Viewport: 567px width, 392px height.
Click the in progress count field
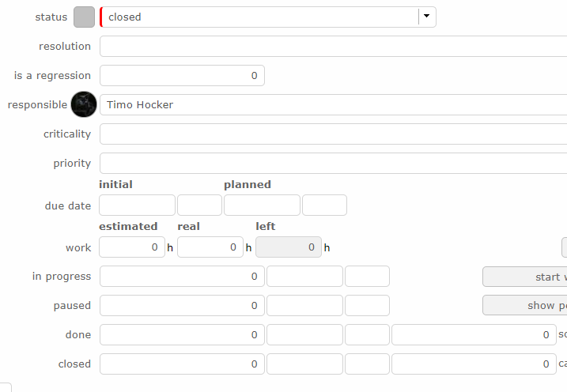(182, 277)
